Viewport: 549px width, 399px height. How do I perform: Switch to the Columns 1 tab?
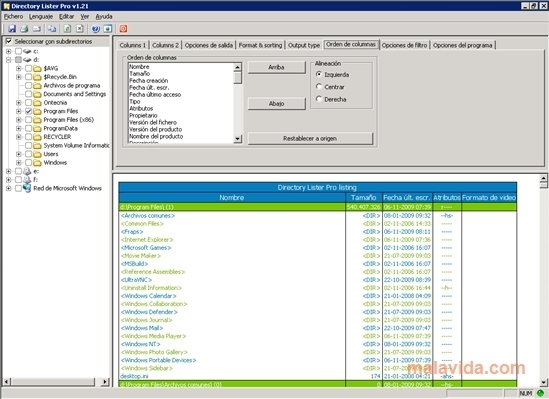tap(133, 45)
